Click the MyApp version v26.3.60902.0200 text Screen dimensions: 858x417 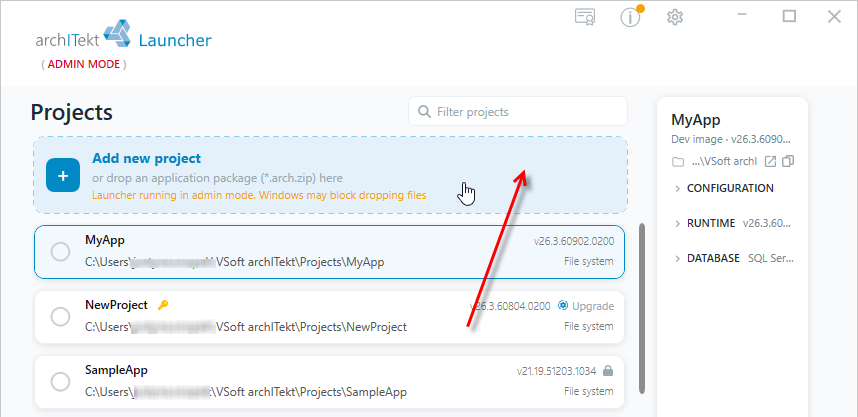574,241
